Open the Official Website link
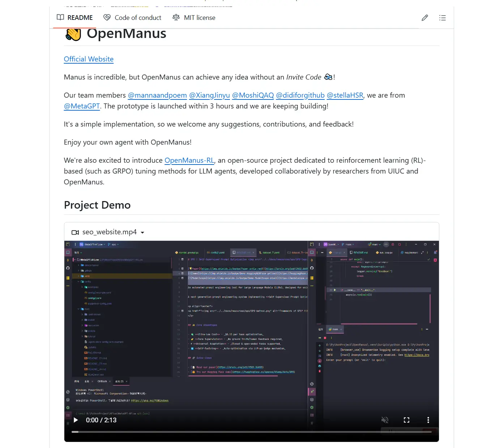Image resolution: width=491 pixels, height=448 pixels. point(89,59)
